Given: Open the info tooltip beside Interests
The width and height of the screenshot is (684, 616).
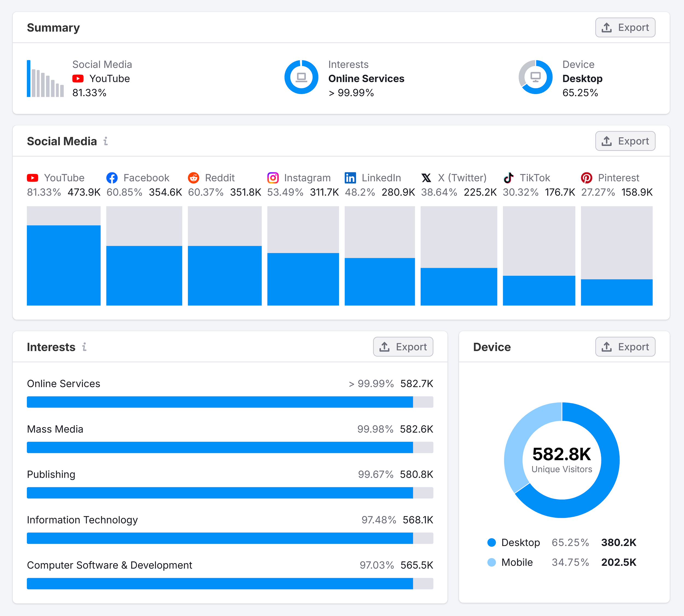Looking at the screenshot, I should [x=84, y=347].
